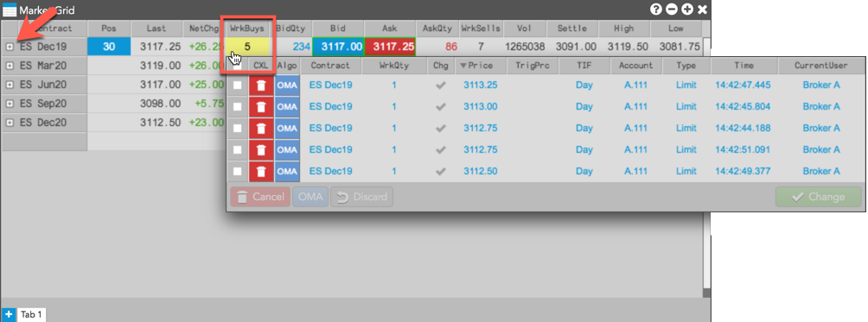Viewport: 868px width, 322px height.
Task: Click Account A.111 for order priced 3112.50
Action: click(x=636, y=172)
